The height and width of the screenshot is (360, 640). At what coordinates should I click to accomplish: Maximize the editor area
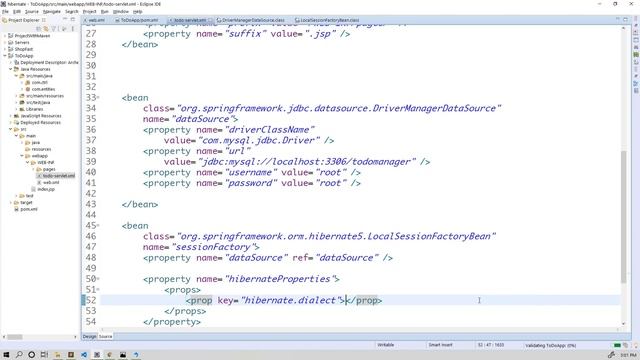click(x=625, y=20)
